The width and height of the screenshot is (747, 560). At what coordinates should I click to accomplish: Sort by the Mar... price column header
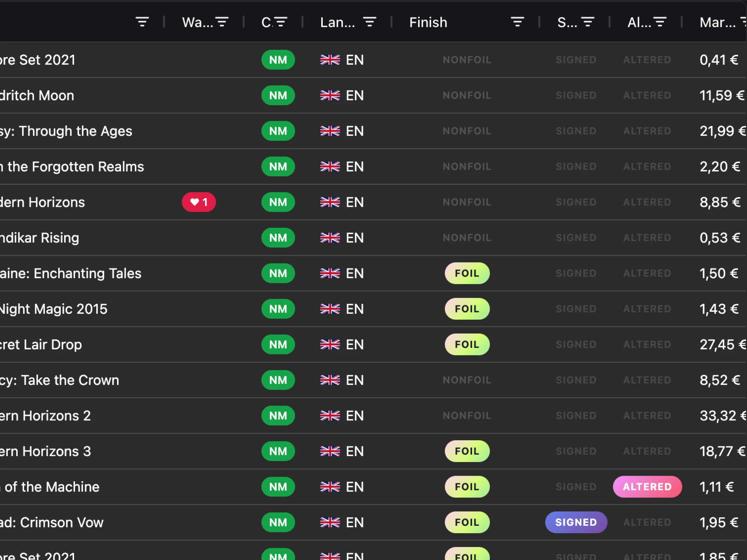click(x=717, y=22)
